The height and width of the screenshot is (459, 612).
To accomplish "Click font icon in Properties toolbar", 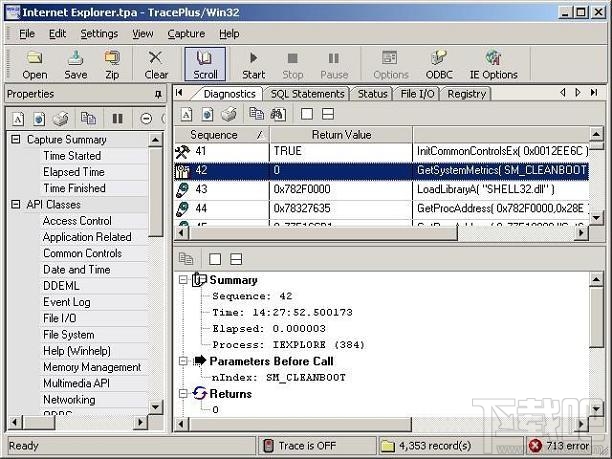I will pyautogui.click(x=18, y=118).
